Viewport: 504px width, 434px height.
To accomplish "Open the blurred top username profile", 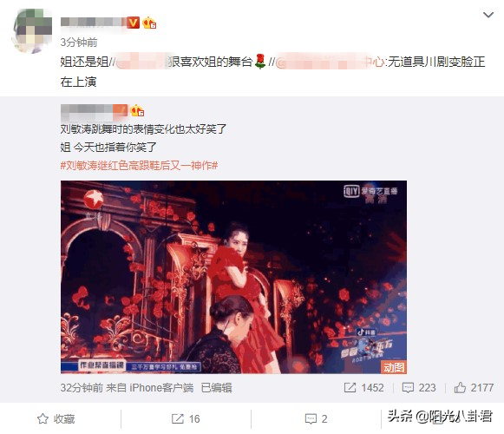I will [x=93, y=23].
